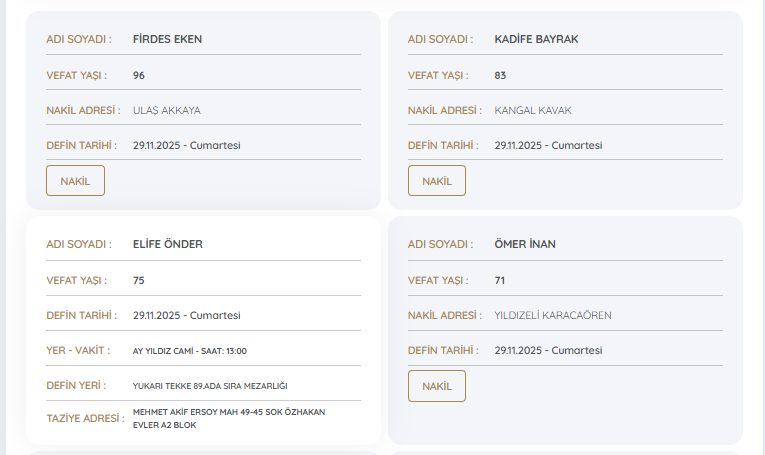Click burial place YUKARI TEKKE 89.ADA SIRA MEZARLIĞI
The height and width of the screenshot is (455, 765).
pos(210,385)
